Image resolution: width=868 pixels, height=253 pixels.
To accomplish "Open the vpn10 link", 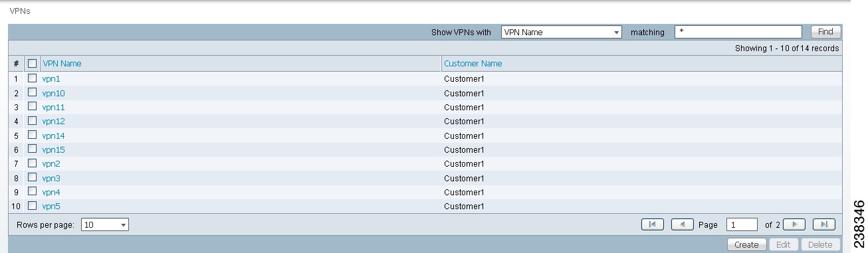I will [x=54, y=93].
